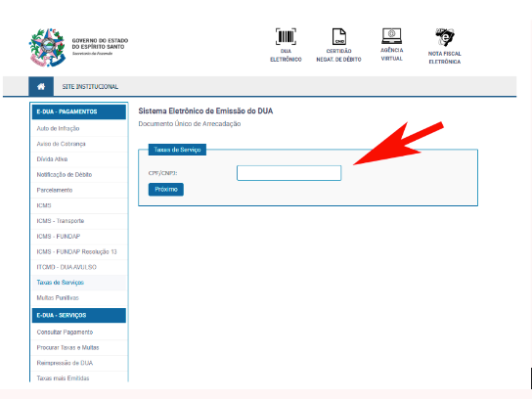
Task: Click the 'Documento Único de Arrecadação' subtitle
Action: [x=190, y=124]
